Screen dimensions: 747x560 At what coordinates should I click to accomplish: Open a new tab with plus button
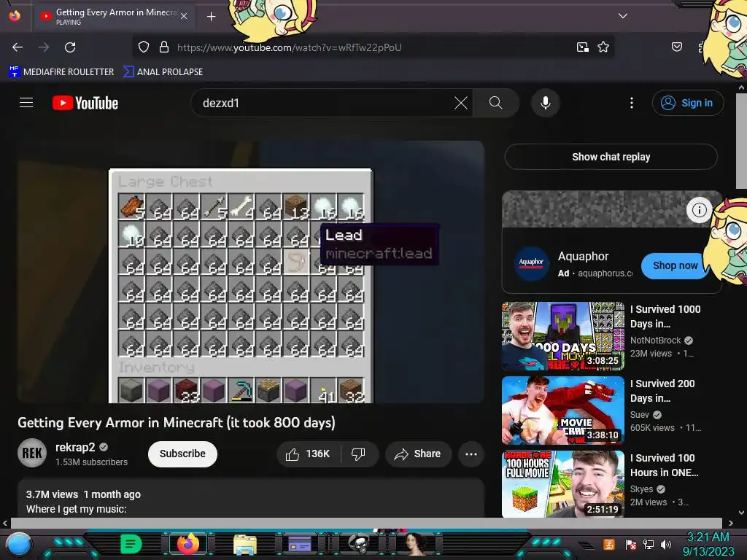211,17
